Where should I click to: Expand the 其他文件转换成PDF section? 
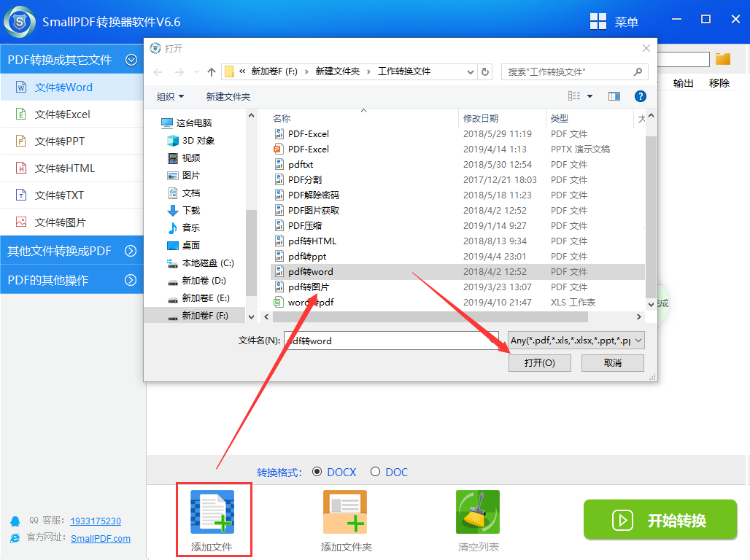click(x=131, y=251)
